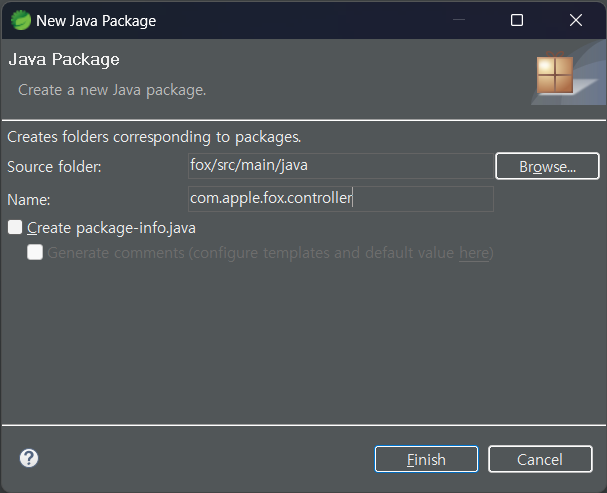Click the Browse... button
The image size is (607, 493).
[547, 166]
